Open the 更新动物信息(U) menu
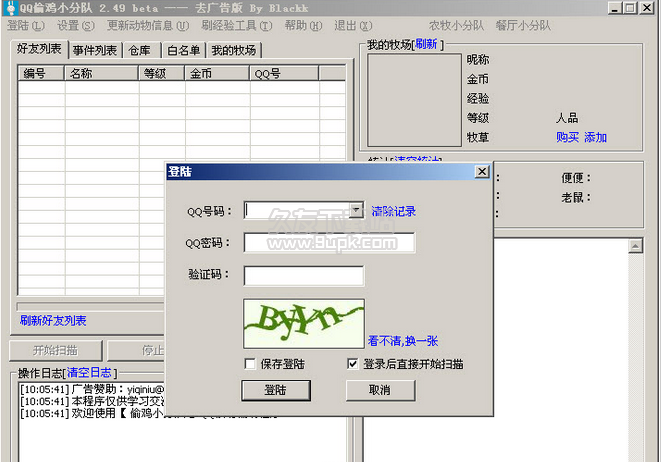Image resolution: width=661 pixels, height=462 pixels. pyautogui.click(x=148, y=26)
